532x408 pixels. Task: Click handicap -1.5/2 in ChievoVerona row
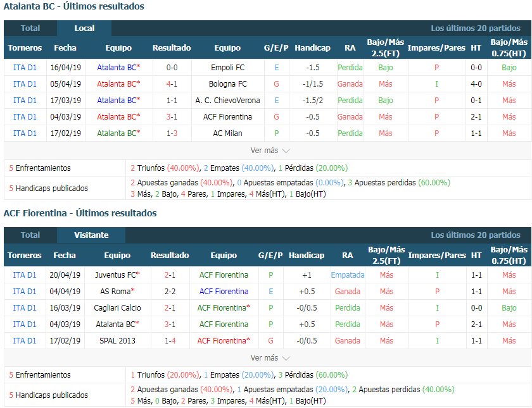(312, 101)
